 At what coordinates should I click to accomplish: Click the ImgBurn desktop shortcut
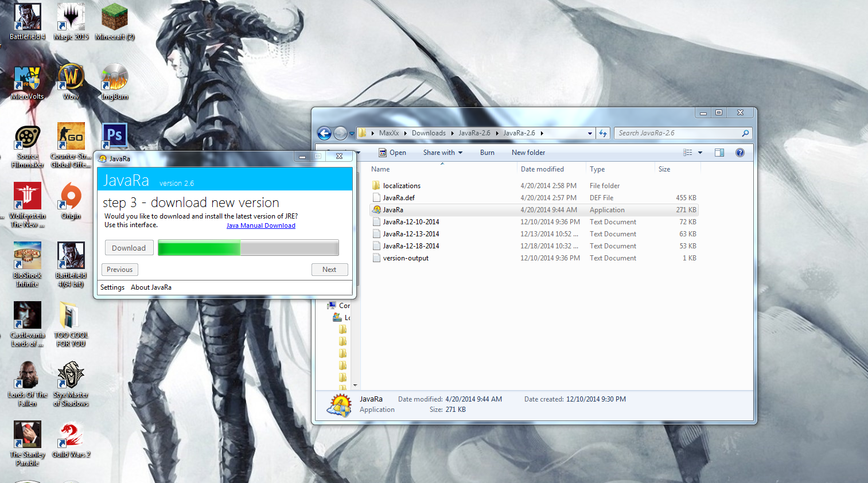[x=115, y=81]
